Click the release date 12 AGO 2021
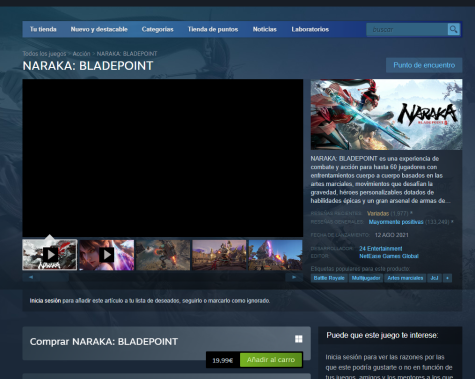The height and width of the screenshot is (379, 475). 391,235
